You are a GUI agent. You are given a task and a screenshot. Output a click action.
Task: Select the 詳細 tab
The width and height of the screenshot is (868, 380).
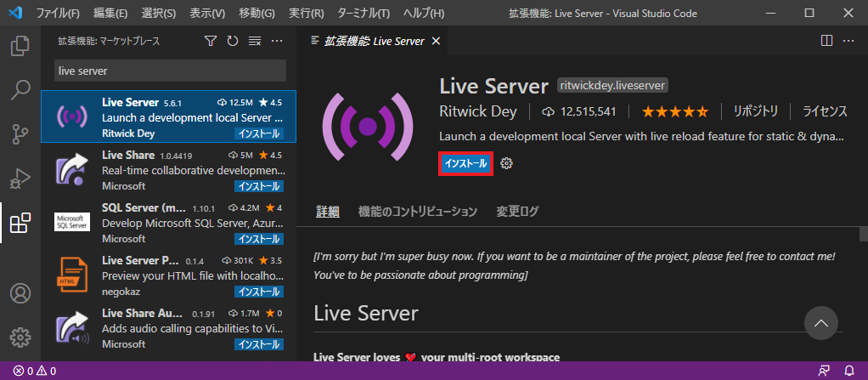point(327,211)
